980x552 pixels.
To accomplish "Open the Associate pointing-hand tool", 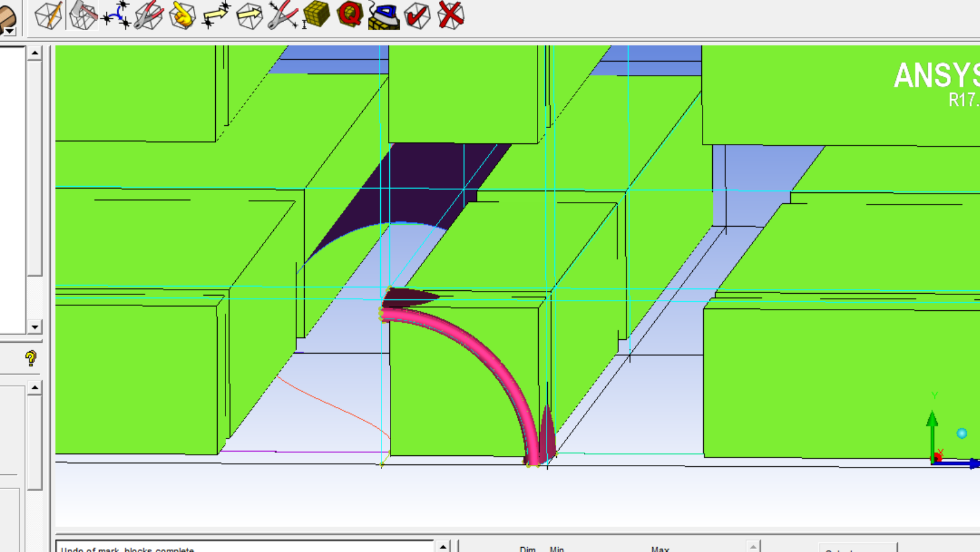I will click(182, 15).
